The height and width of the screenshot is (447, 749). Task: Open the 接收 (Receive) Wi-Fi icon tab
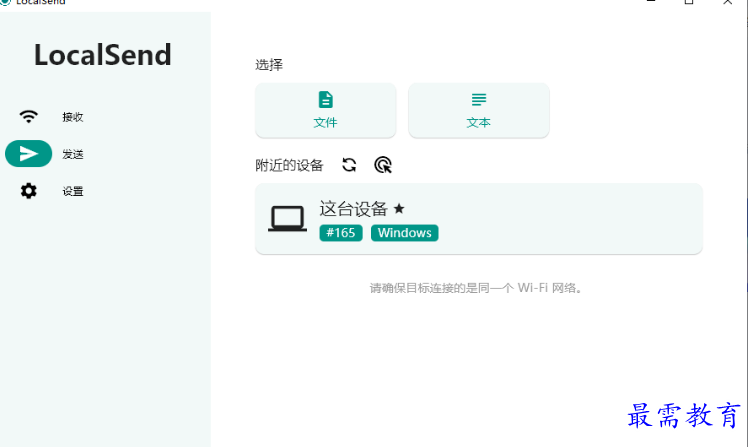coord(28,117)
